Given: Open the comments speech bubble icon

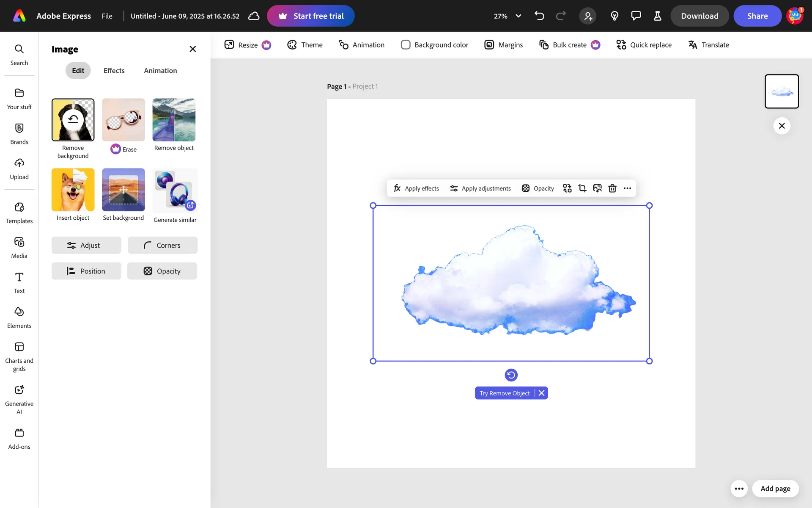Looking at the screenshot, I should click(x=636, y=16).
